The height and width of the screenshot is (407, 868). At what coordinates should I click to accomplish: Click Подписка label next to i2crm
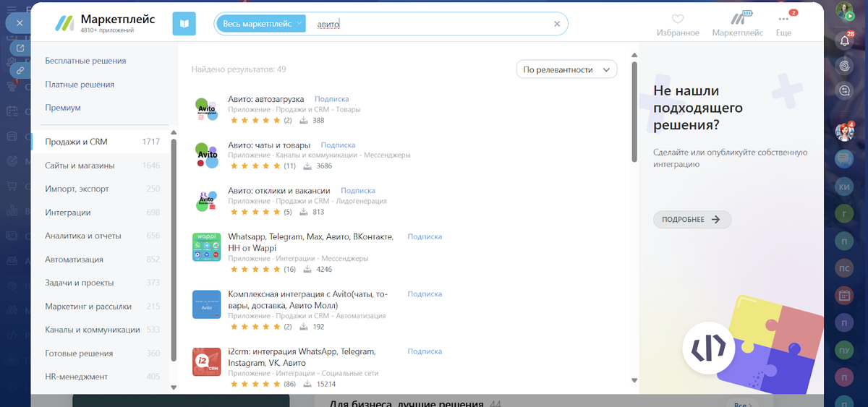425,351
